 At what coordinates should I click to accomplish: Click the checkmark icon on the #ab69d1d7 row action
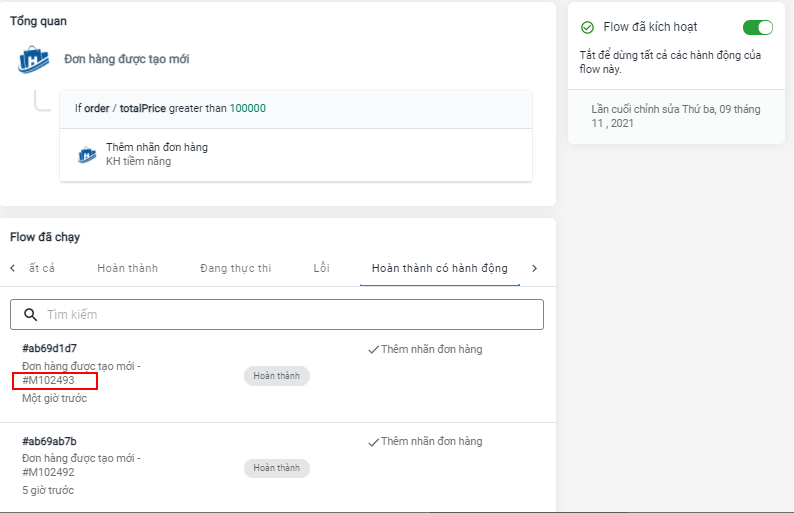click(373, 350)
